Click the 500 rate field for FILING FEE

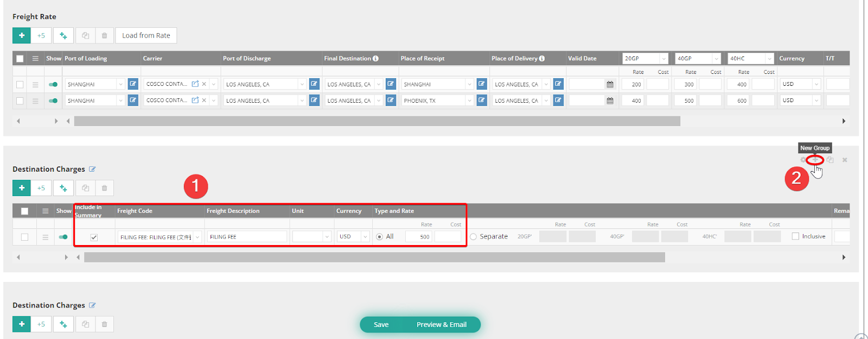point(419,237)
